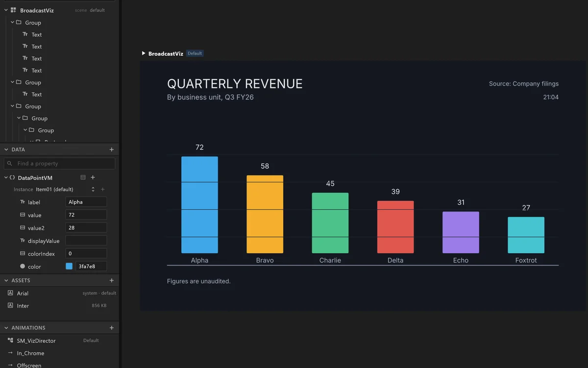Screen dimensions: 588x368
Task: Collapse the DATA panel section
Action: click(x=6, y=149)
